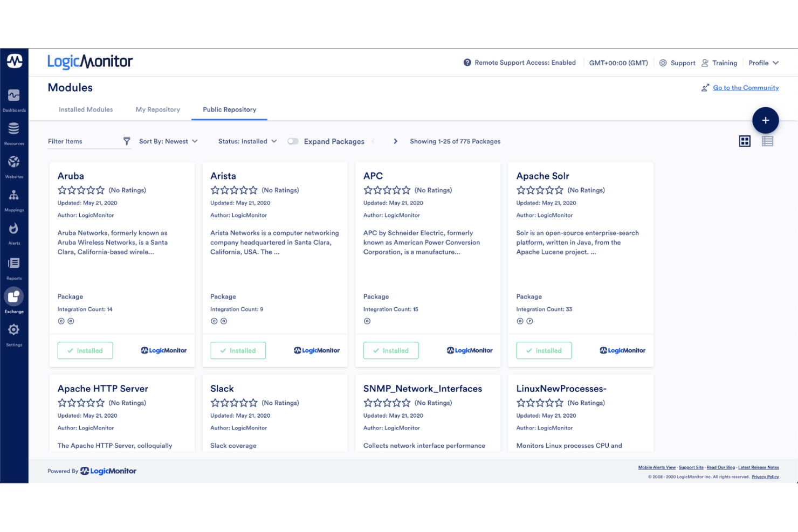The height and width of the screenshot is (532, 798).
Task: Switch to list view layout
Action: pos(767,141)
